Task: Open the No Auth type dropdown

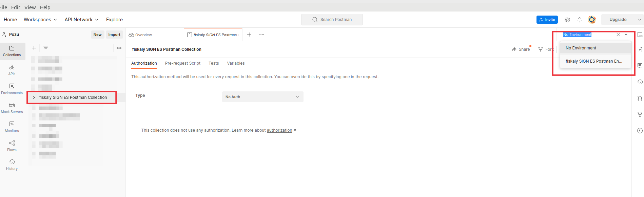Action: [262, 97]
